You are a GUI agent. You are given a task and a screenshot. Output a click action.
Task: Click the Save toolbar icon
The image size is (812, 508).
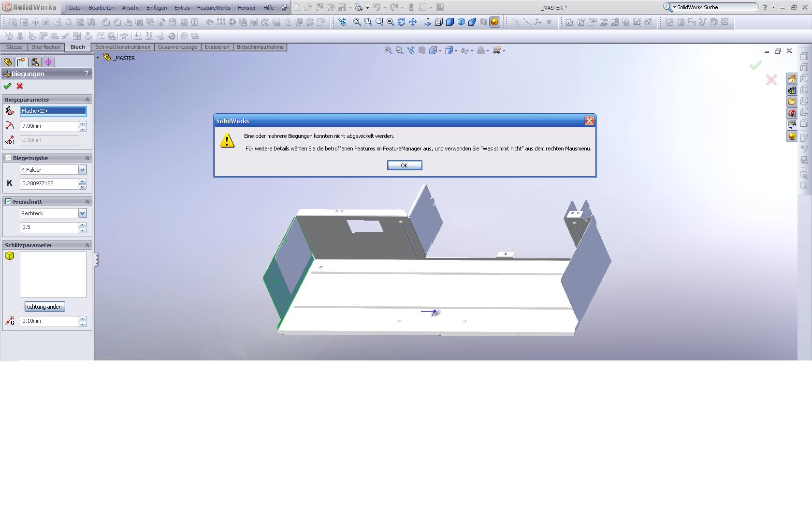point(342,7)
